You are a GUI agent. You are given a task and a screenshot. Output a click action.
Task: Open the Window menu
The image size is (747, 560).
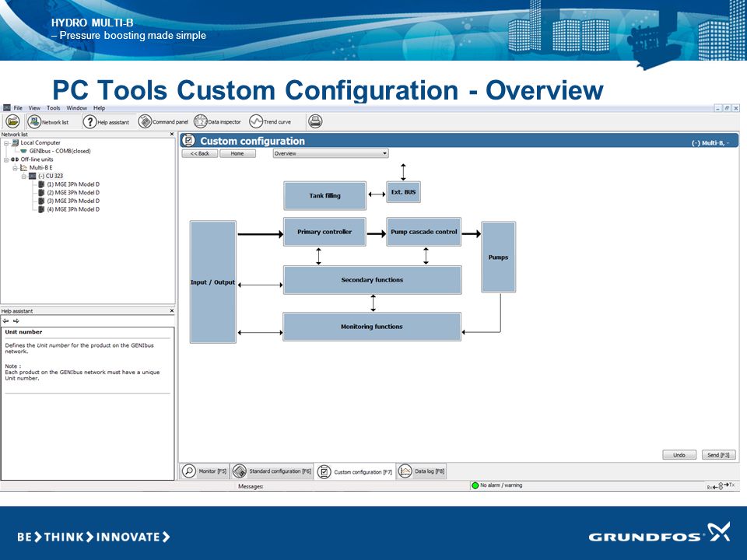pyautogui.click(x=77, y=108)
